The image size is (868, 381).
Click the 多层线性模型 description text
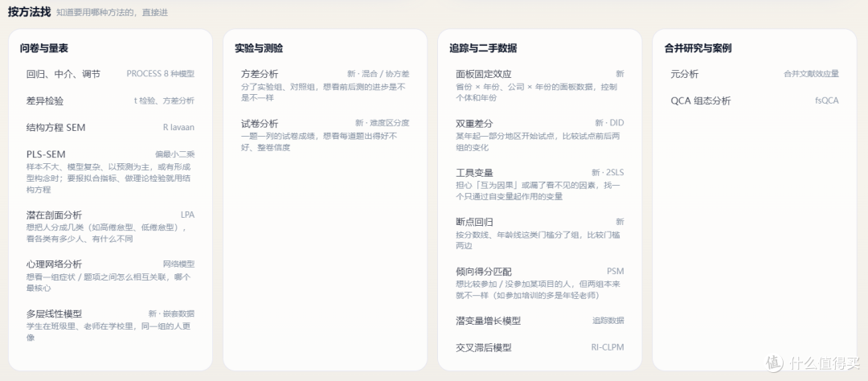109,332
